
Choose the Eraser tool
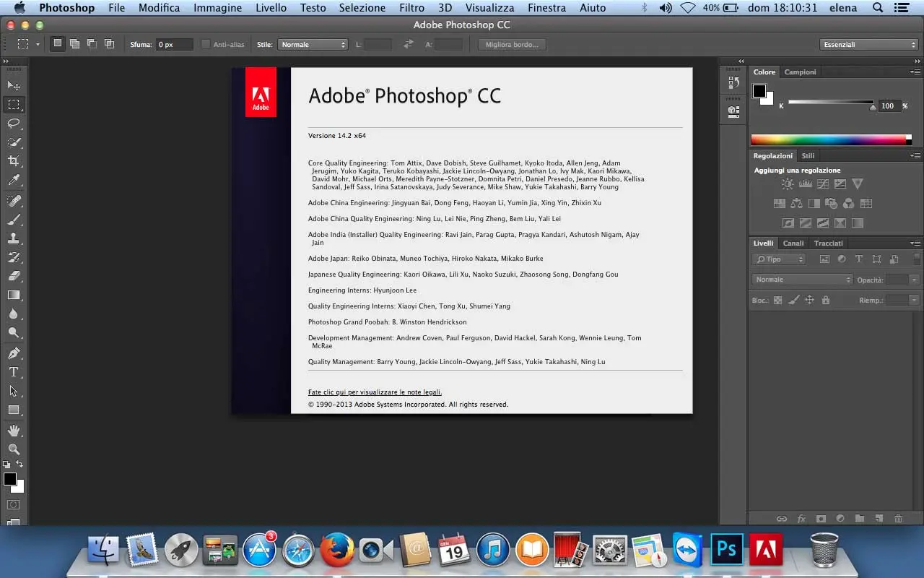pos(14,276)
